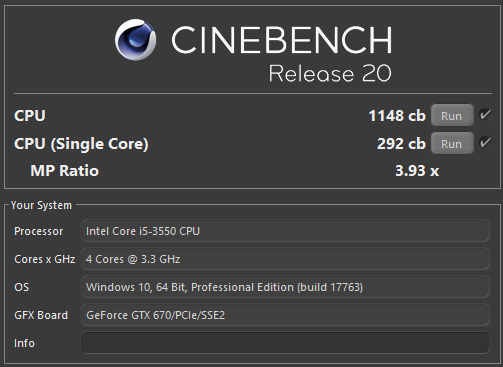Uncheck the CPU (Single Core) test checkbox
Screen dimensions: 503x367
[x=485, y=143]
